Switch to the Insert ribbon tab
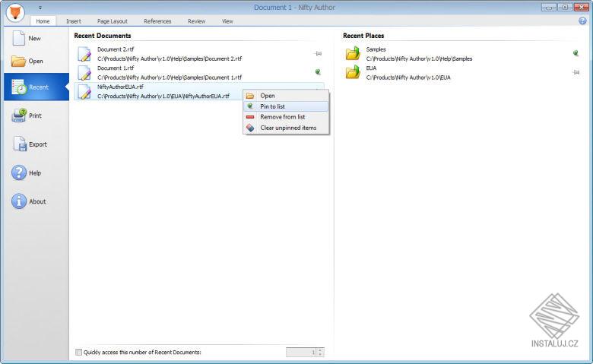Viewport: 593px width, 364px height. 74,21
